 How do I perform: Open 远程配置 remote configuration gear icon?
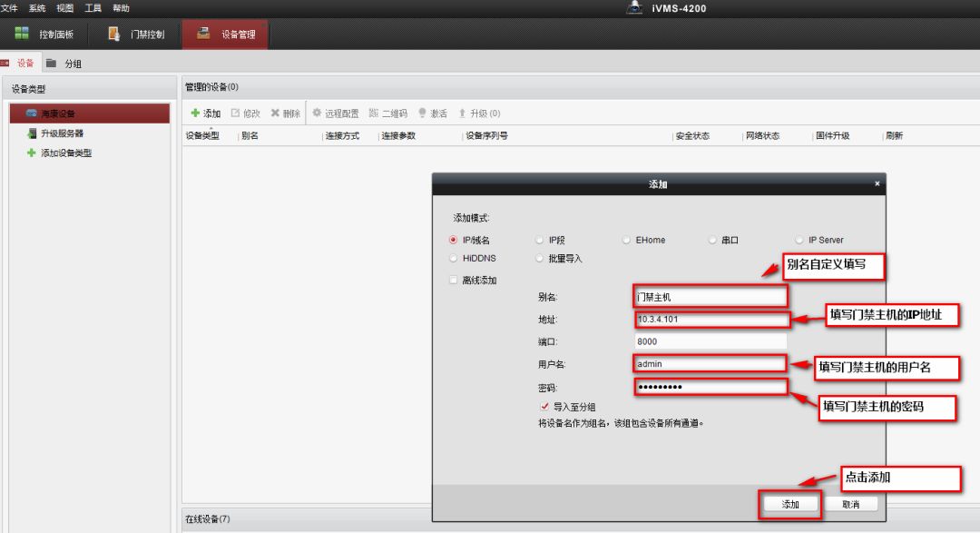point(318,114)
